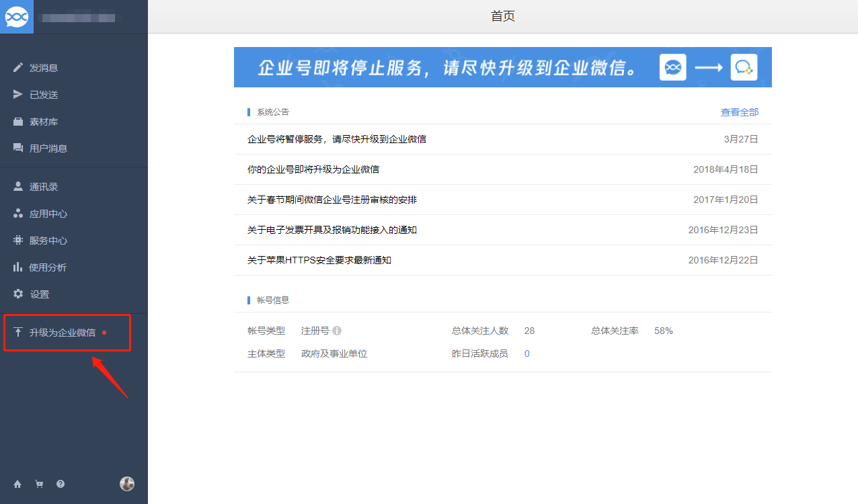Click the 系统公告 section heading
The image size is (858, 504).
click(x=273, y=112)
